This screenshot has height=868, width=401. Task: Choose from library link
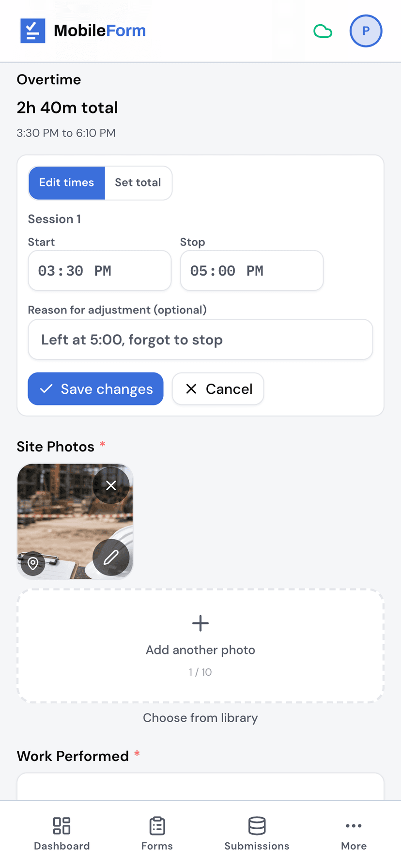[x=200, y=718]
